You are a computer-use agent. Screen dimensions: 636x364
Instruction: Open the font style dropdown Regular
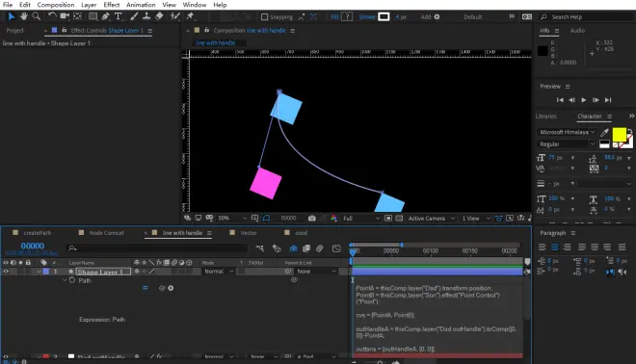[x=567, y=143]
